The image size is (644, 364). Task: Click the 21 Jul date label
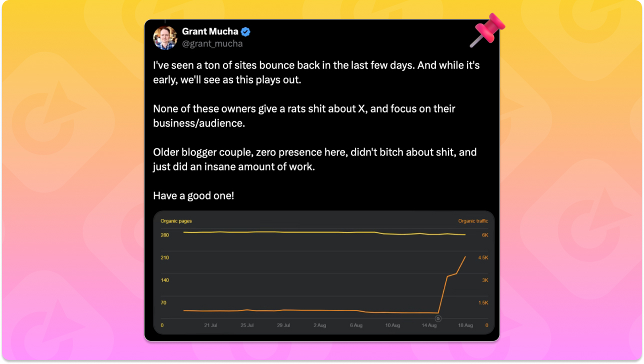pyautogui.click(x=210, y=325)
